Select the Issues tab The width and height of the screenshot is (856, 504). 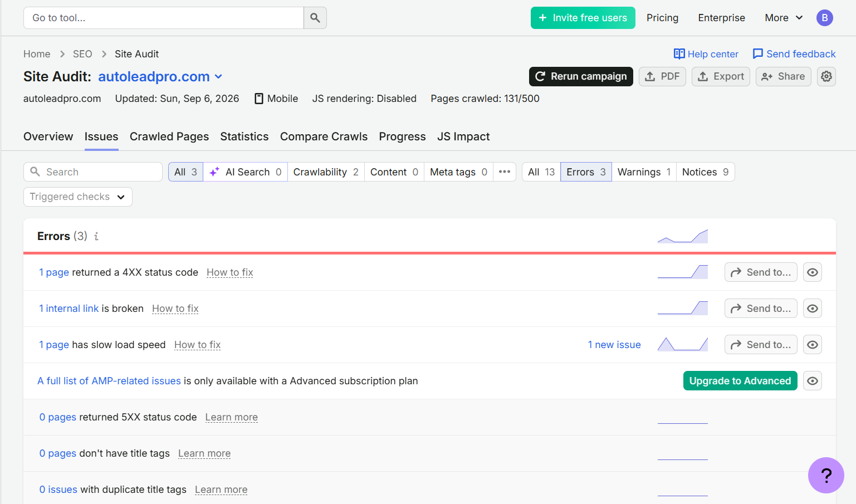pyautogui.click(x=101, y=136)
